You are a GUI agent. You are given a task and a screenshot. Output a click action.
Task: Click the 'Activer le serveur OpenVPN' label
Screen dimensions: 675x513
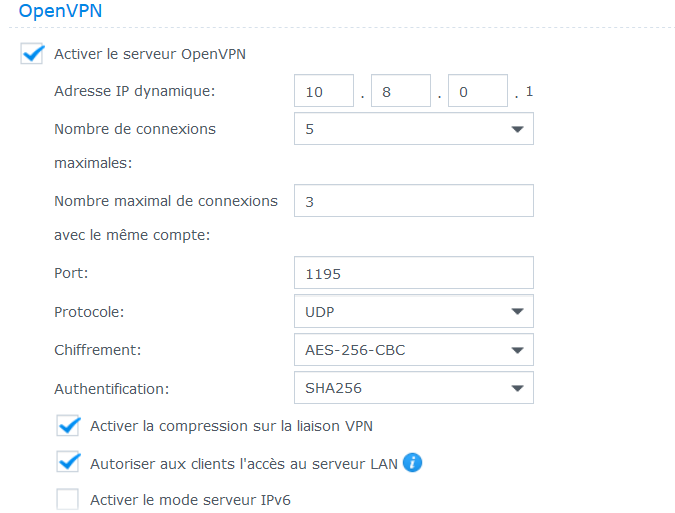(x=150, y=54)
